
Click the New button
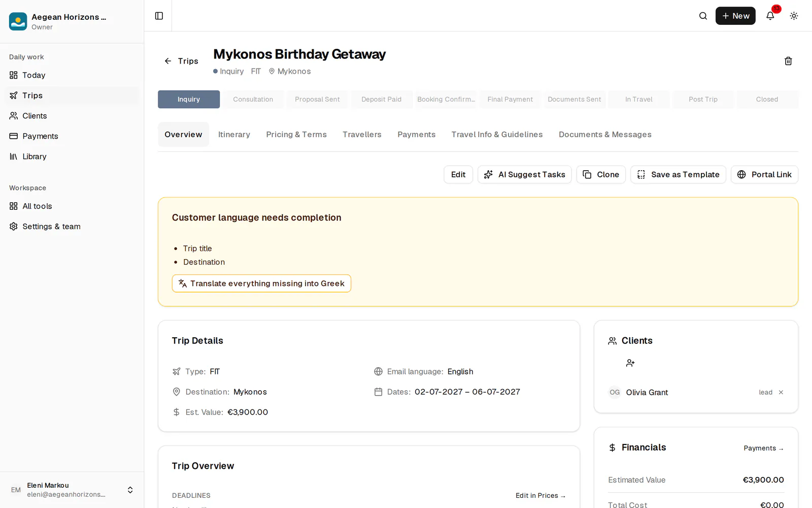(735, 16)
